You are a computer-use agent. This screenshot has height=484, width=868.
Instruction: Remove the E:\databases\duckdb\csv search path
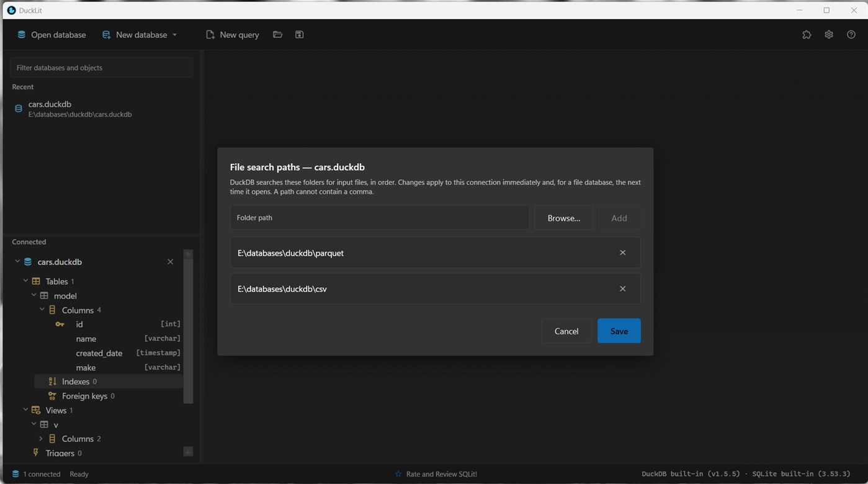tap(623, 289)
